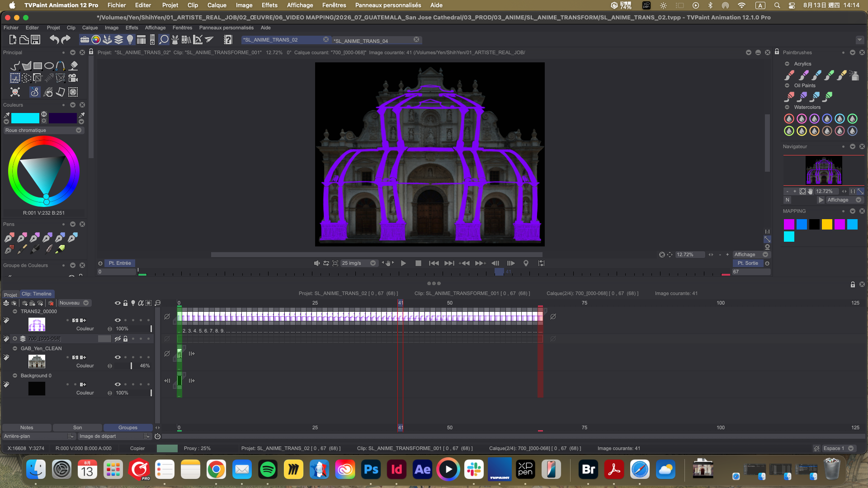Select the freehand lasso selection tool
This screenshot has width=868, height=488.
coord(27,78)
